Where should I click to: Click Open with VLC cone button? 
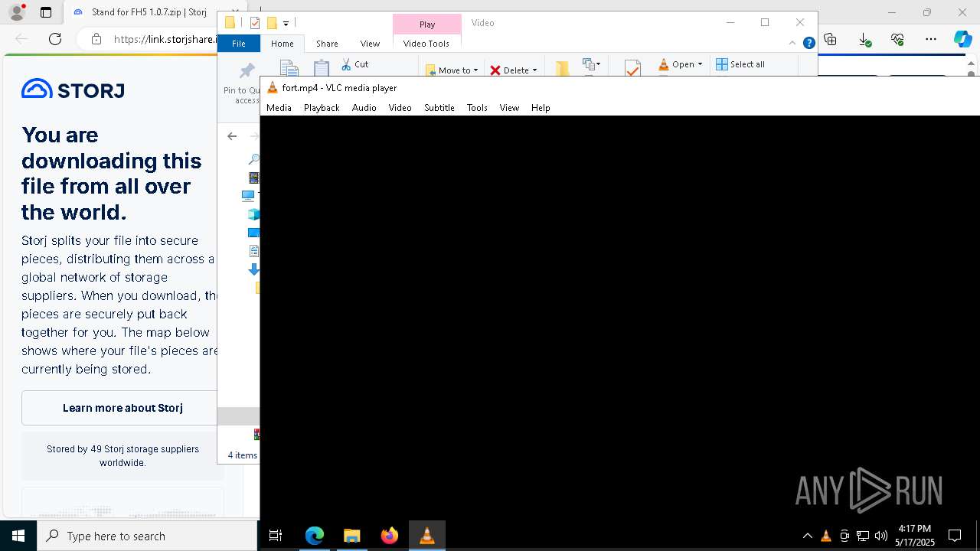(x=664, y=65)
